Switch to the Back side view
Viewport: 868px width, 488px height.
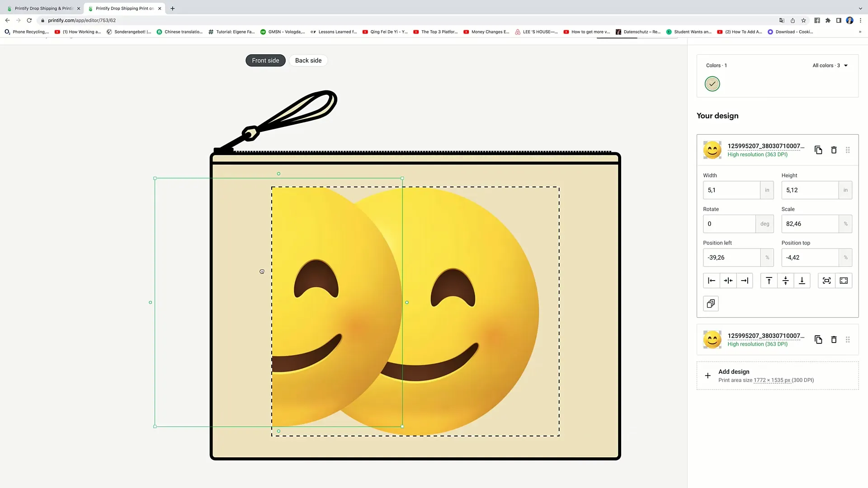(x=308, y=61)
